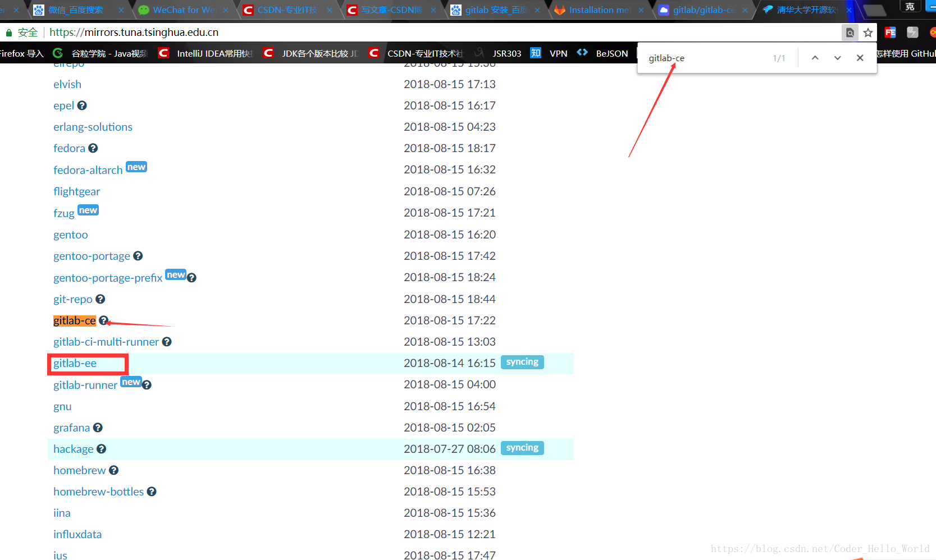This screenshot has height=560, width=936.
Task: Click the help icon next to epel
Action: 82,105
